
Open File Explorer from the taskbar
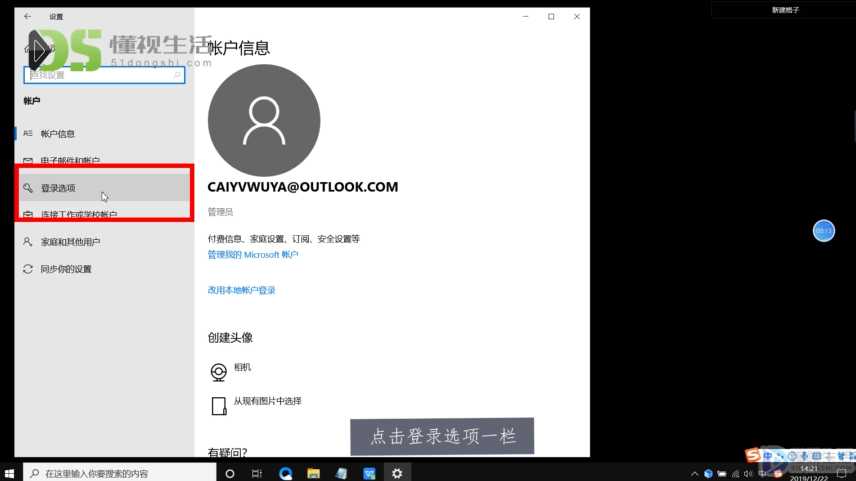[313, 473]
